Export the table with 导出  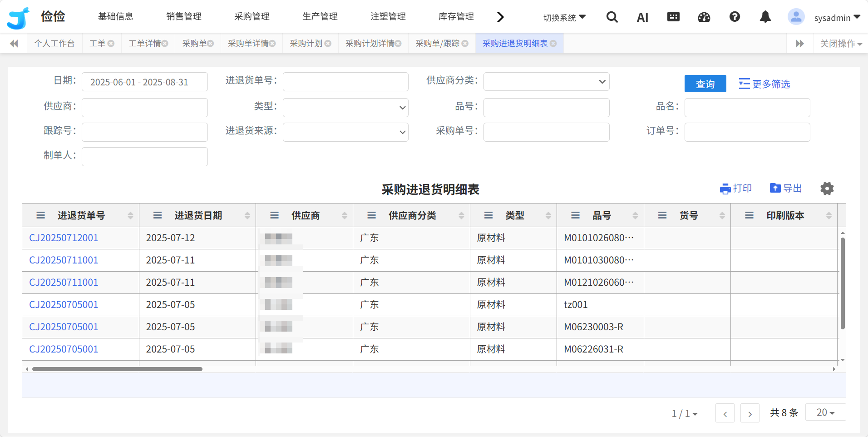[786, 189]
